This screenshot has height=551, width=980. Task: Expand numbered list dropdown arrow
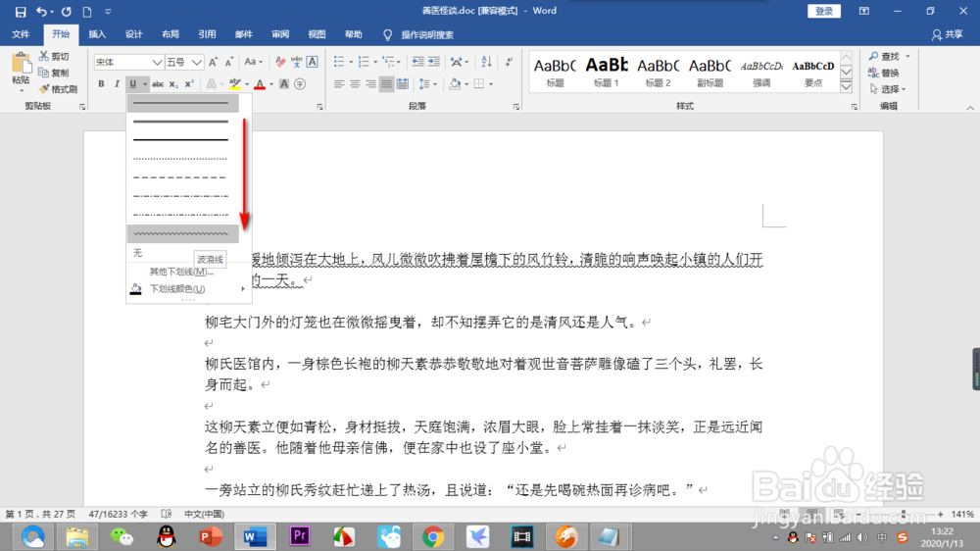click(375, 62)
